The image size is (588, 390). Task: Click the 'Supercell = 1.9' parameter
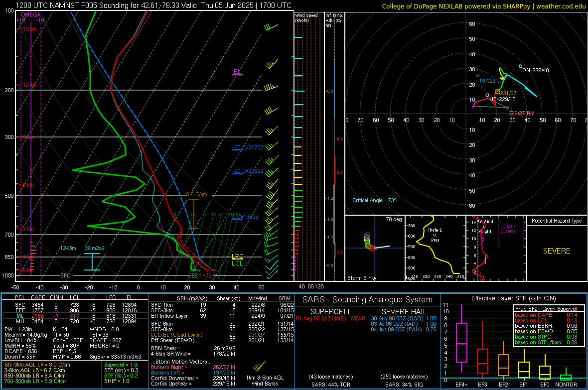(x=121, y=365)
